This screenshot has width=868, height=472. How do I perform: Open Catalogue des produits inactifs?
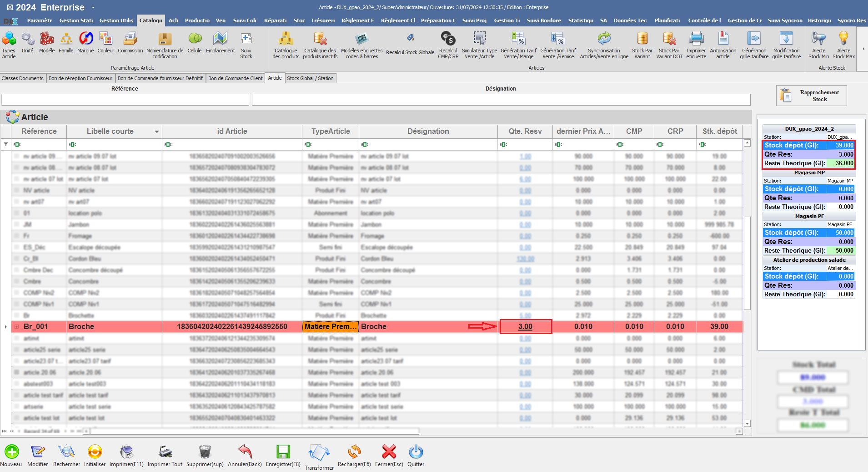coord(320,45)
